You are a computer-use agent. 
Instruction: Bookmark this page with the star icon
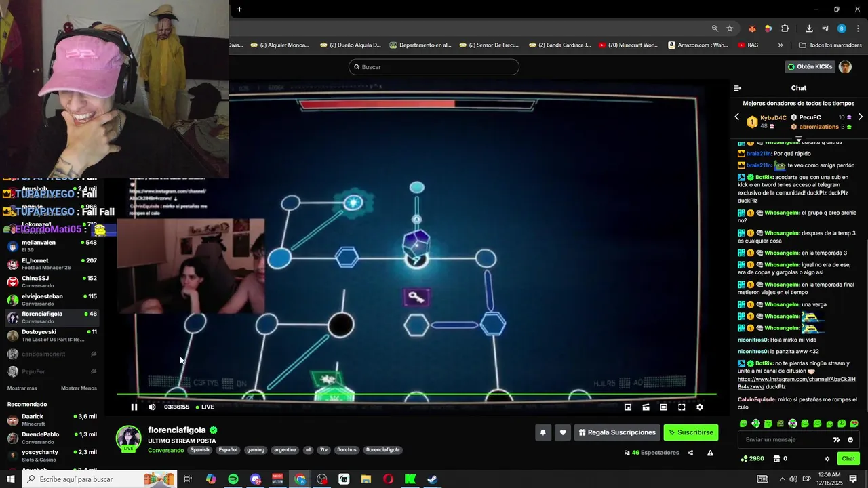click(730, 28)
